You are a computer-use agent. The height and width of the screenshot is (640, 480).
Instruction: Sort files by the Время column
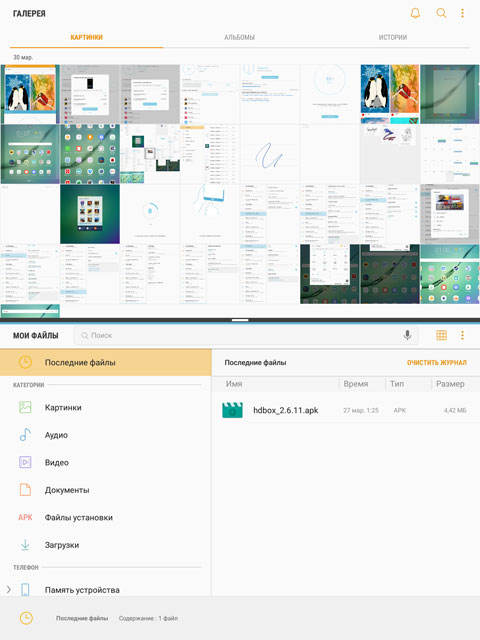(356, 384)
